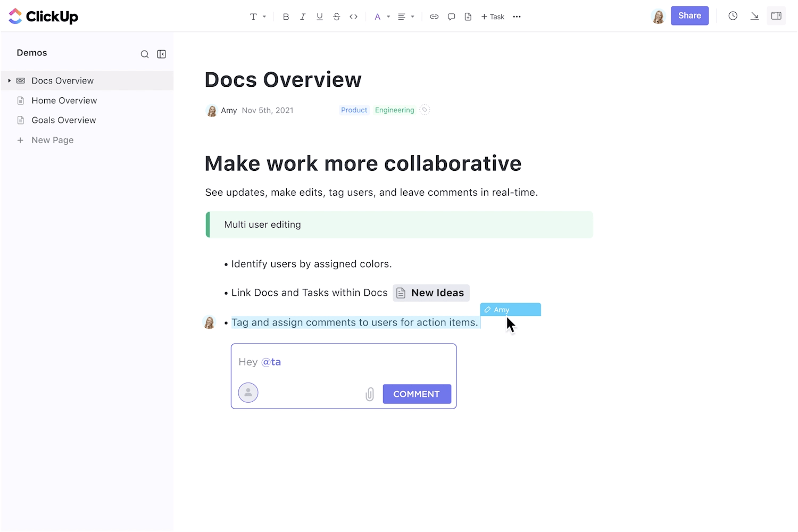This screenshot has width=798, height=532.
Task: Click the avatar beside highlighted bullet
Action: click(210, 322)
